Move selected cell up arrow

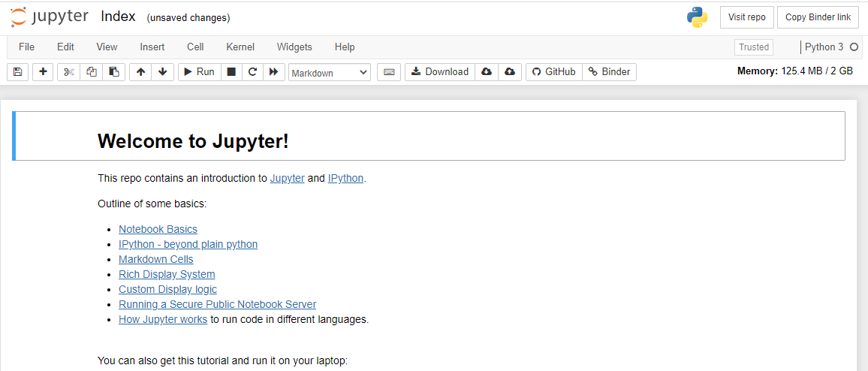140,72
